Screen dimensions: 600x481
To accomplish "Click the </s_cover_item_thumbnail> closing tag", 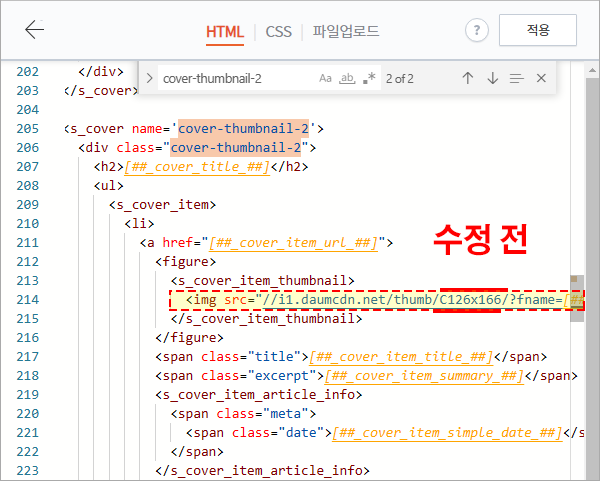I will point(266,319).
